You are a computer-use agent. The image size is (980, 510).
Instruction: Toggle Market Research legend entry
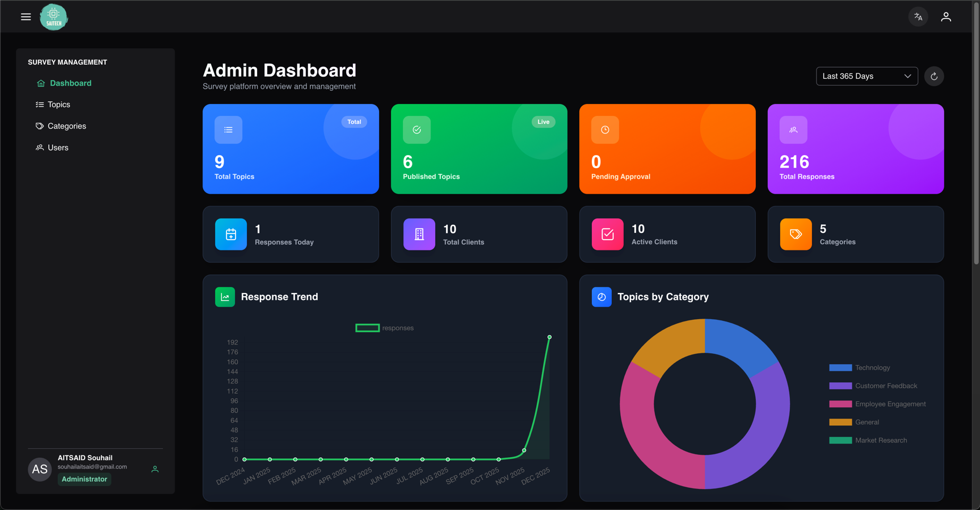(x=868, y=440)
